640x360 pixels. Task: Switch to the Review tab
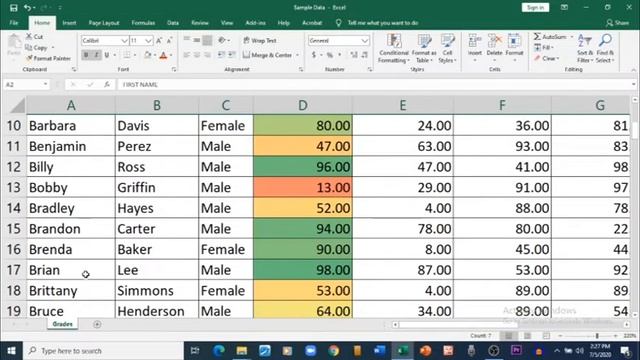[x=200, y=23]
